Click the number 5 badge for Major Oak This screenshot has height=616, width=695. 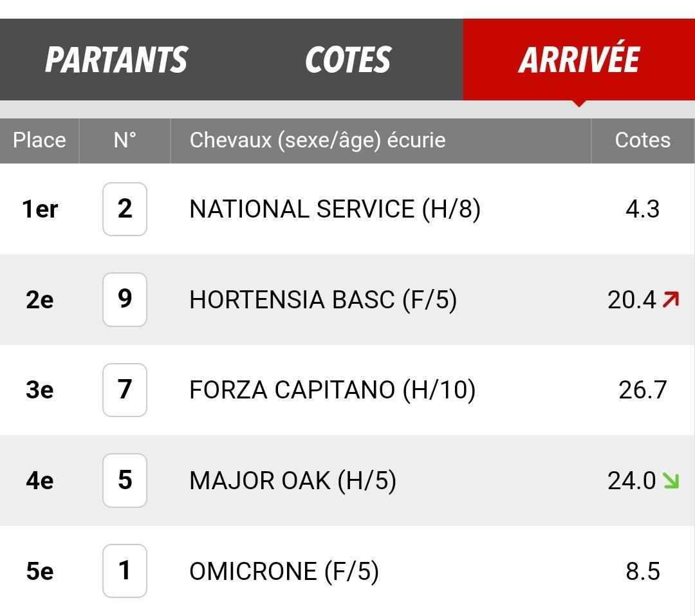click(x=125, y=480)
